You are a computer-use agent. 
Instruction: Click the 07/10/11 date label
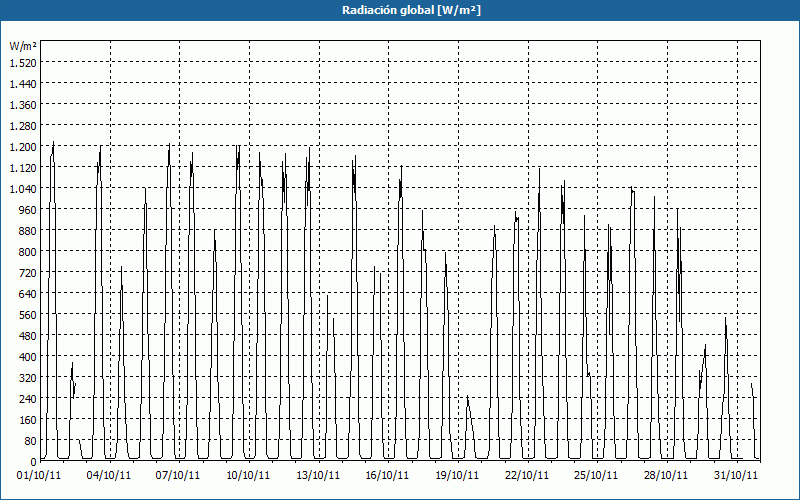[178, 476]
